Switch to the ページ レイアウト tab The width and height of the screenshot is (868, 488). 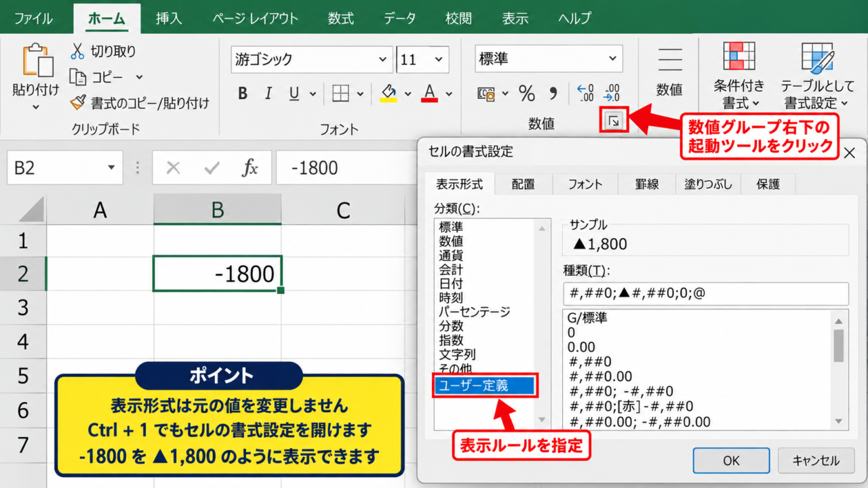pyautogui.click(x=255, y=18)
